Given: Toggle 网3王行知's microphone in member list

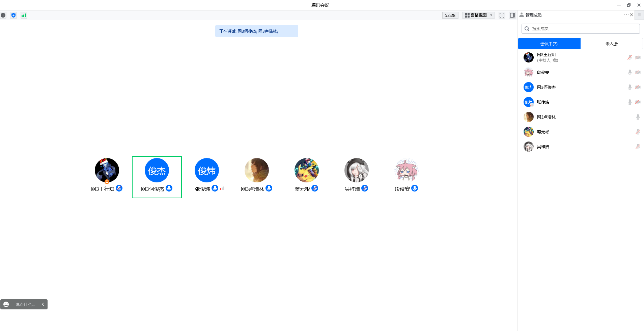Looking at the screenshot, I should [x=629, y=57].
